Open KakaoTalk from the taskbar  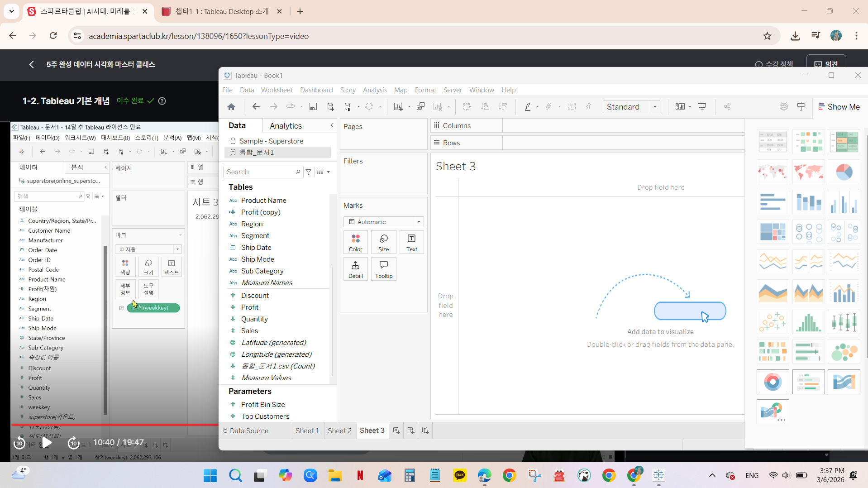click(x=460, y=475)
